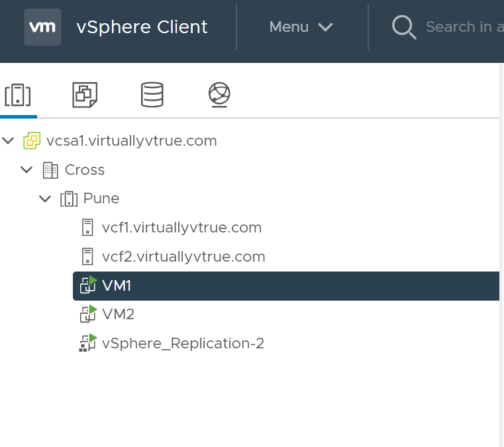This screenshot has height=447, width=504.
Task: Open the Storage inventory view
Action: pyautogui.click(x=152, y=95)
